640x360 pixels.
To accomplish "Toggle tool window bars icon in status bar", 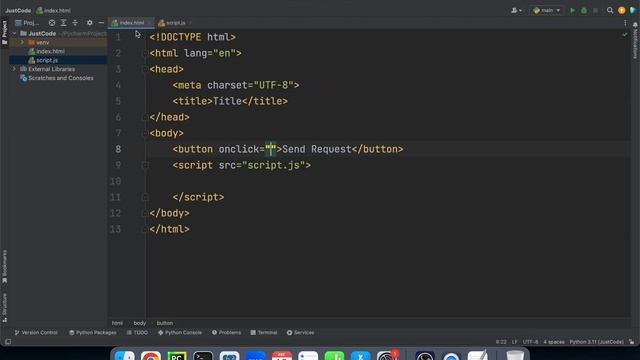I will point(8,342).
